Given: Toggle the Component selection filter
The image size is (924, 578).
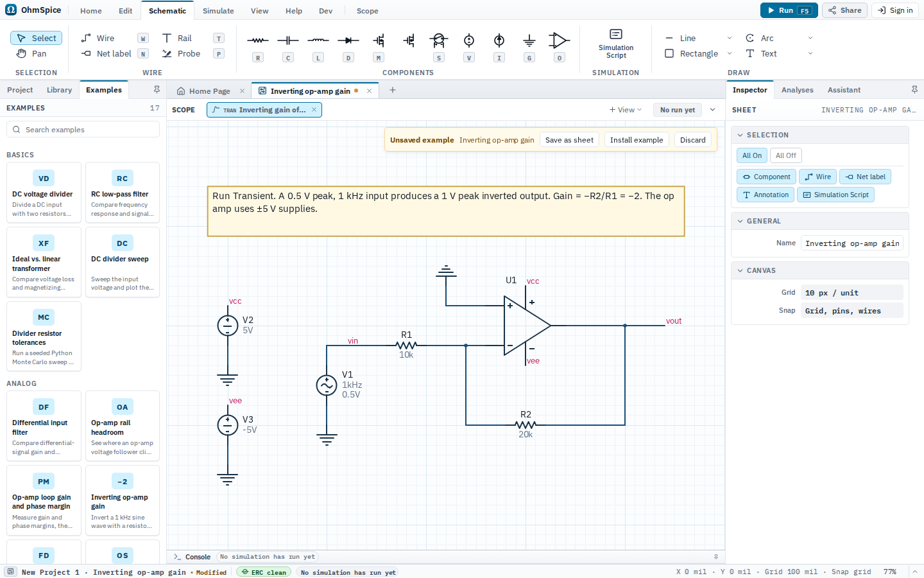Looking at the screenshot, I should click(x=766, y=177).
